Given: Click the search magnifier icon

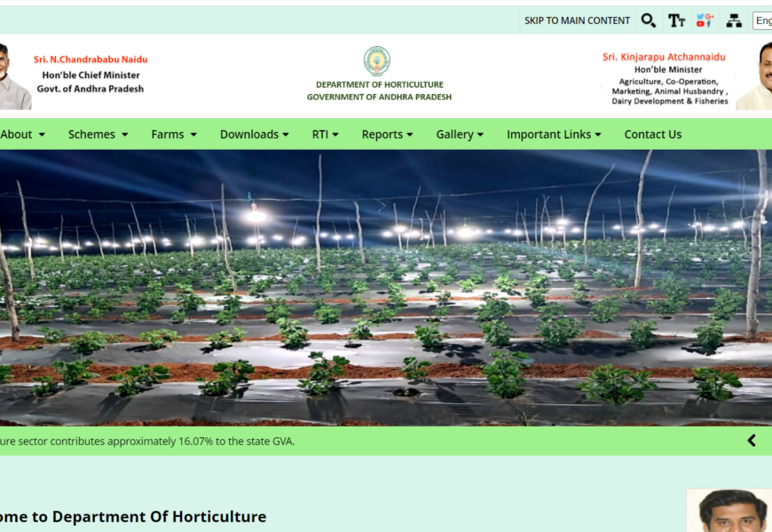Looking at the screenshot, I should 649,20.
